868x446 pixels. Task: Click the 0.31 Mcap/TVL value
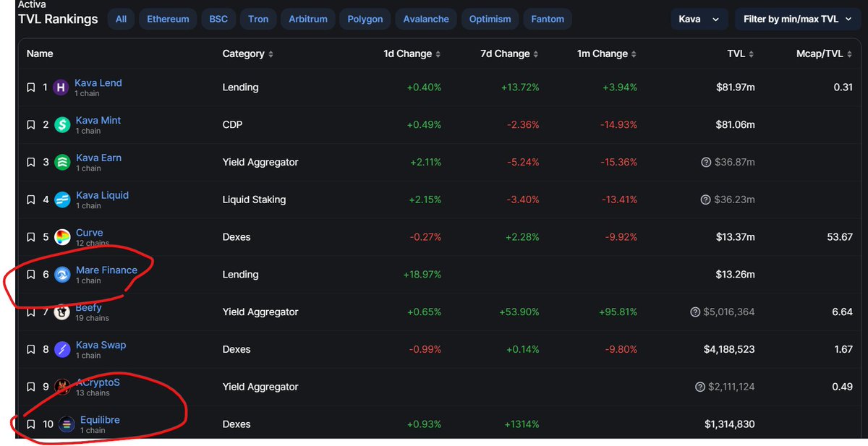(843, 87)
